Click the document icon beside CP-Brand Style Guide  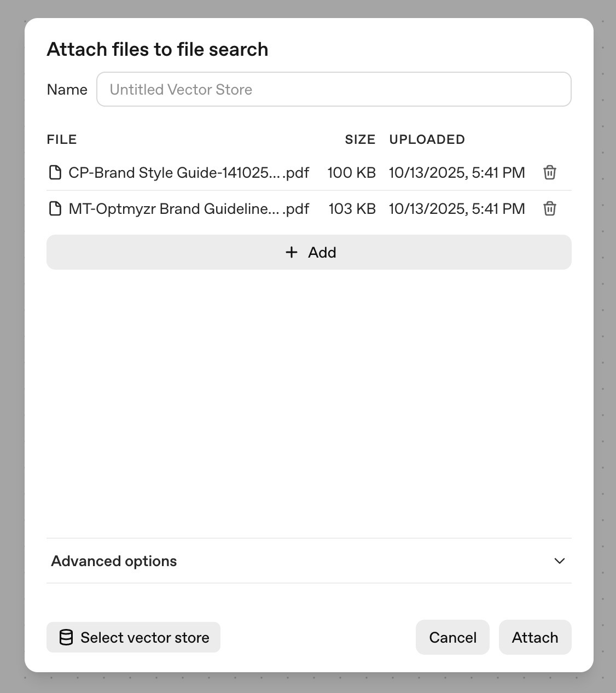click(55, 172)
